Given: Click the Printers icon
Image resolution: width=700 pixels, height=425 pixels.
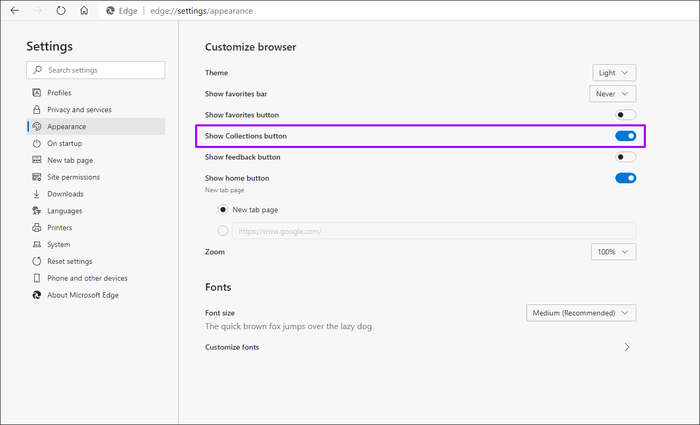Looking at the screenshot, I should [37, 228].
